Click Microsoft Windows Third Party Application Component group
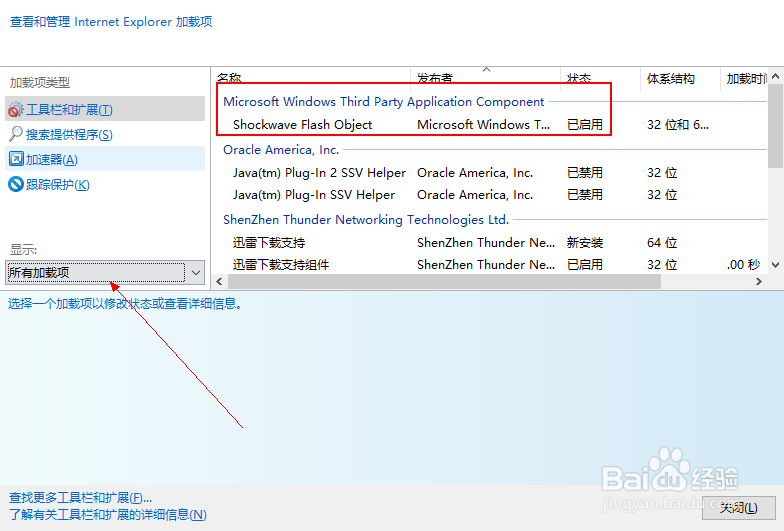The height and width of the screenshot is (531, 784). click(384, 102)
